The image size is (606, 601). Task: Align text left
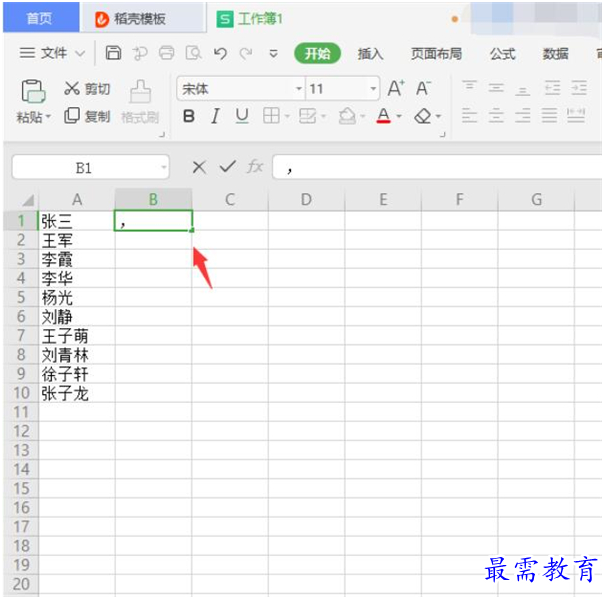coord(469,116)
